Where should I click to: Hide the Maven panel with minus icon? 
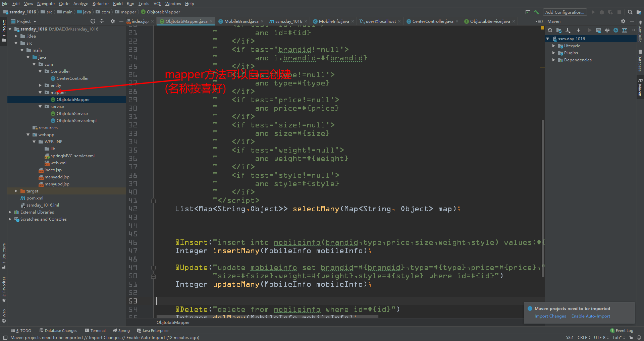point(632,21)
